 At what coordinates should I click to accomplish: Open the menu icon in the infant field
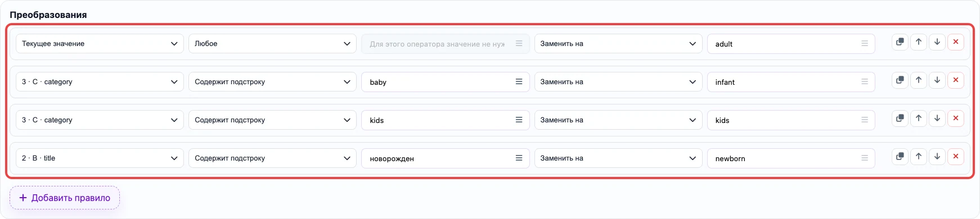click(x=865, y=82)
